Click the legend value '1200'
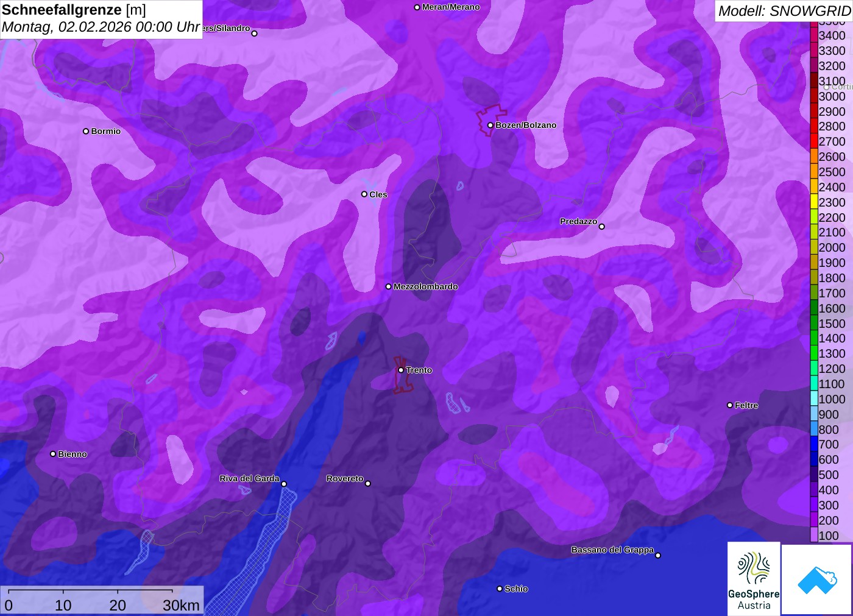This screenshot has width=853, height=616. tap(832, 369)
